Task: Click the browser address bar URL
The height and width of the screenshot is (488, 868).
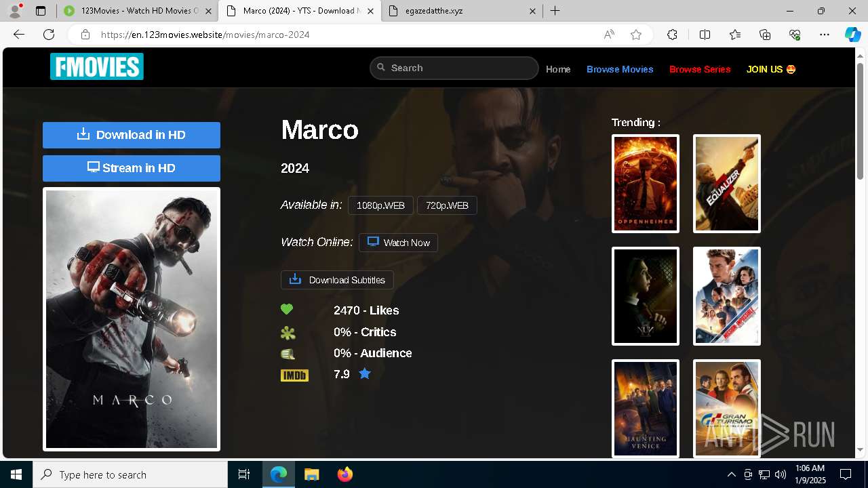Action: coord(205,35)
